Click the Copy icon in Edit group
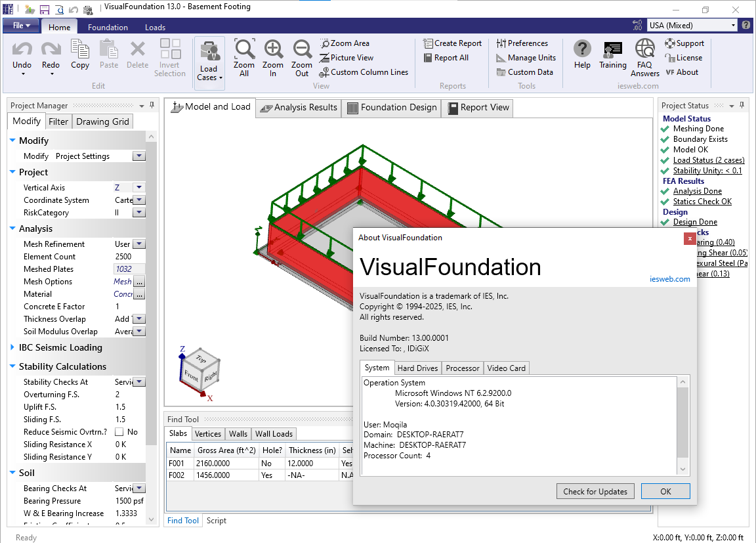Viewport: 756px width, 543px height. click(79, 49)
